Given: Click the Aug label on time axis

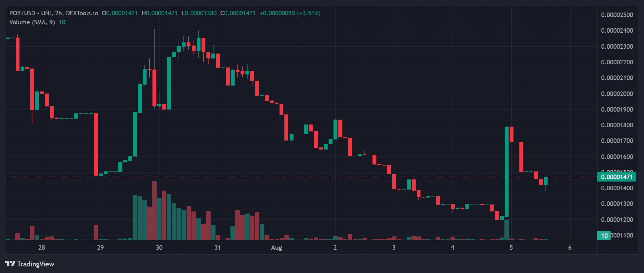Looking at the screenshot, I should (x=276, y=248).
